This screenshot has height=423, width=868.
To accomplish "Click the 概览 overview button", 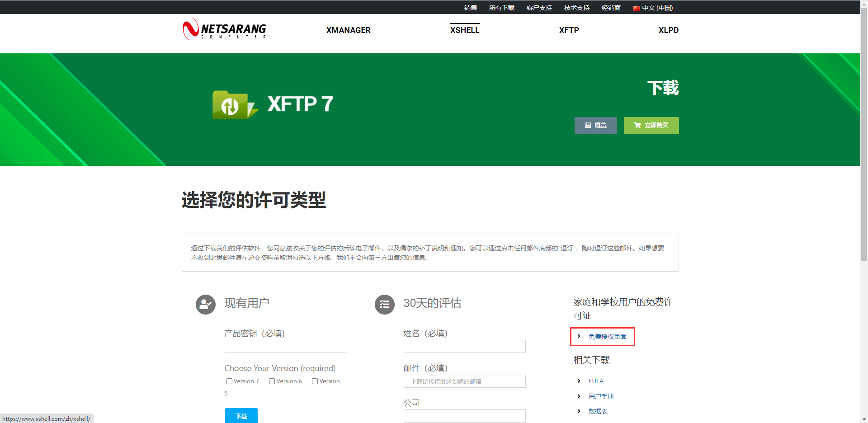I will (x=596, y=126).
